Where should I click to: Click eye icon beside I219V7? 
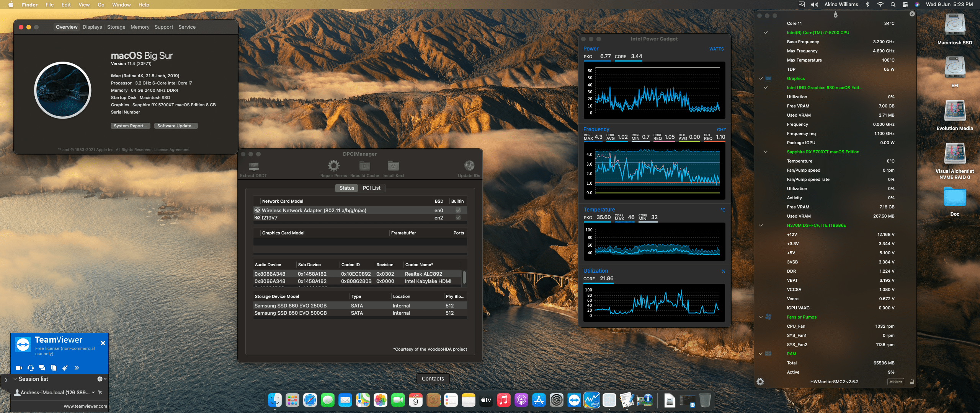point(258,218)
